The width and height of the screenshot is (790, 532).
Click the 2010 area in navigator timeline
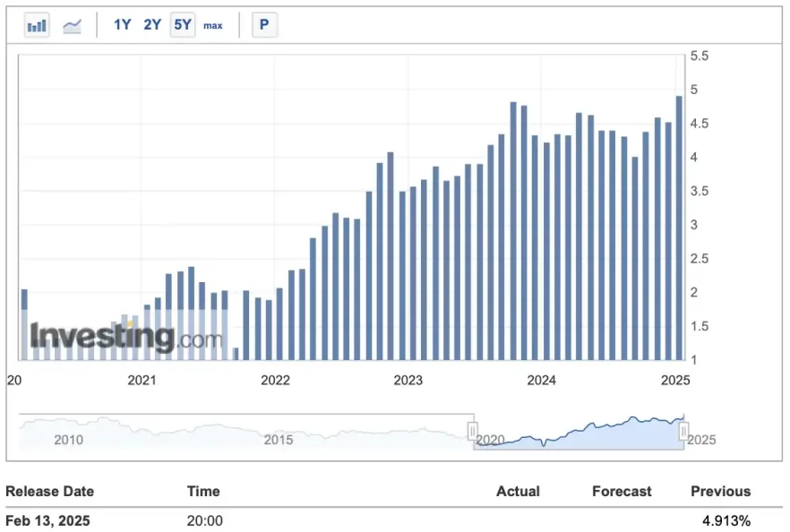click(x=69, y=439)
